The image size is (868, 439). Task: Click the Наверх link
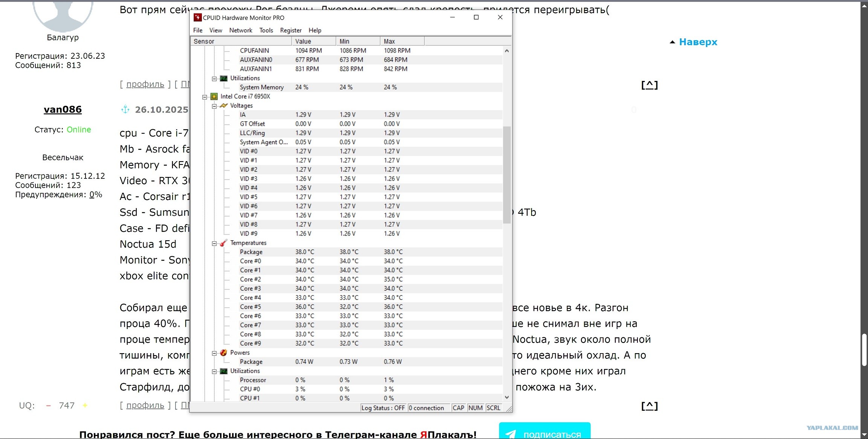(698, 42)
